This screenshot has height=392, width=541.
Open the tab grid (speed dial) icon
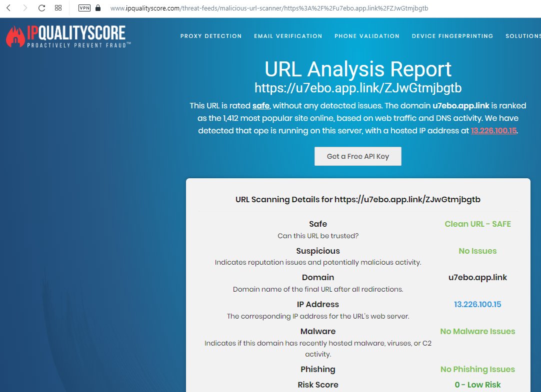tap(58, 8)
